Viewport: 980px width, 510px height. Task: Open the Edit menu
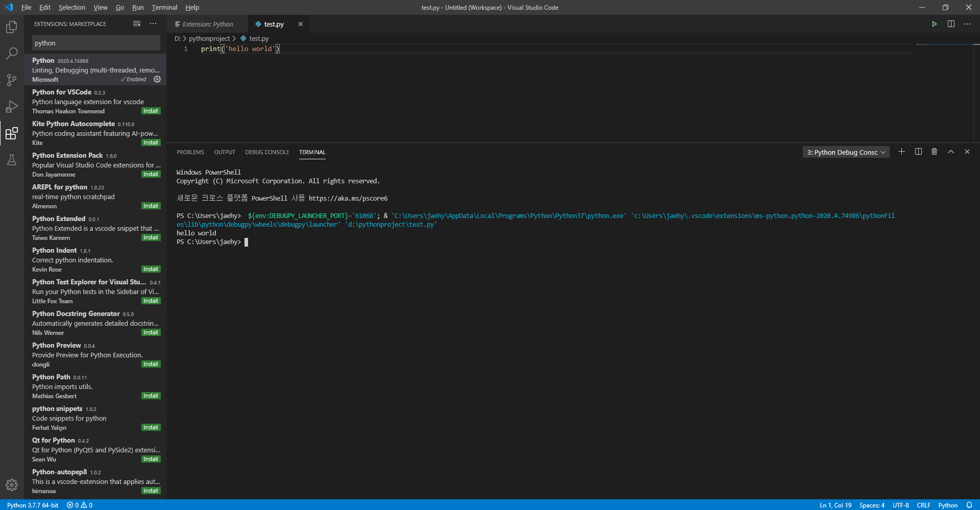click(45, 7)
